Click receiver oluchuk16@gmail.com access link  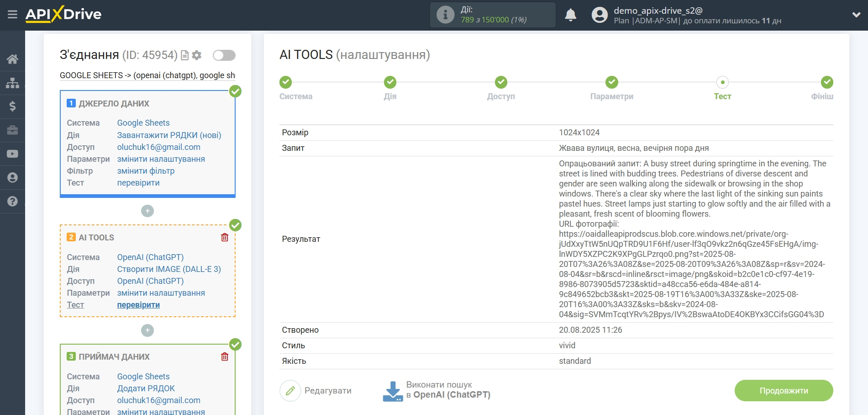[158, 400]
